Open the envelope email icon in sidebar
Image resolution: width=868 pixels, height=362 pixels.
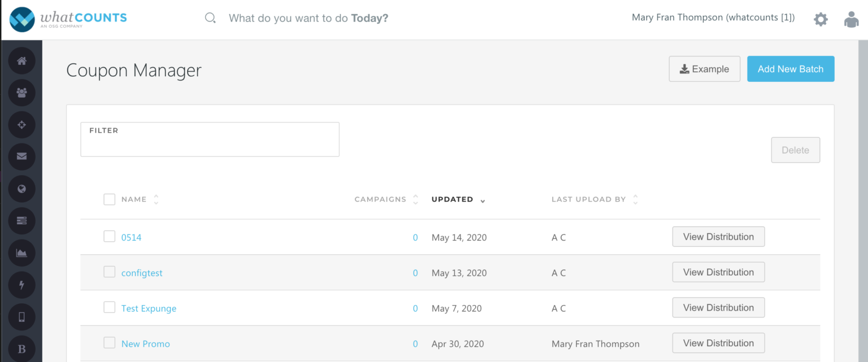[x=22, y=156]
